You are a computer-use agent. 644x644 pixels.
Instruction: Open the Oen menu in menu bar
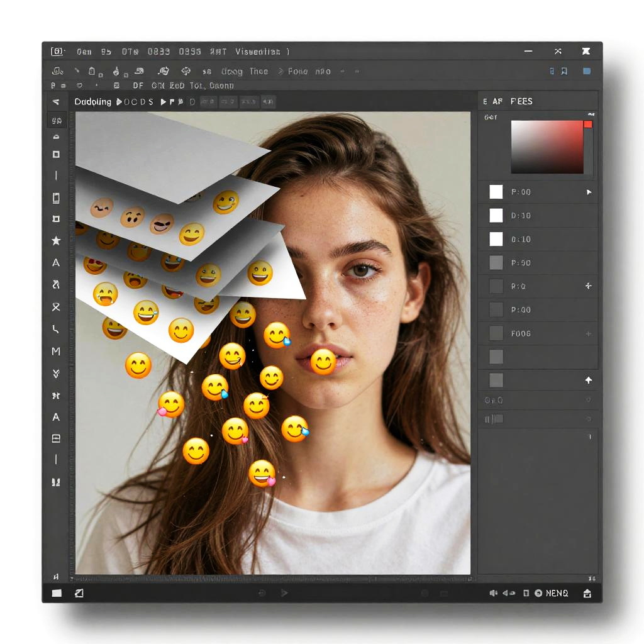point(84,52)
